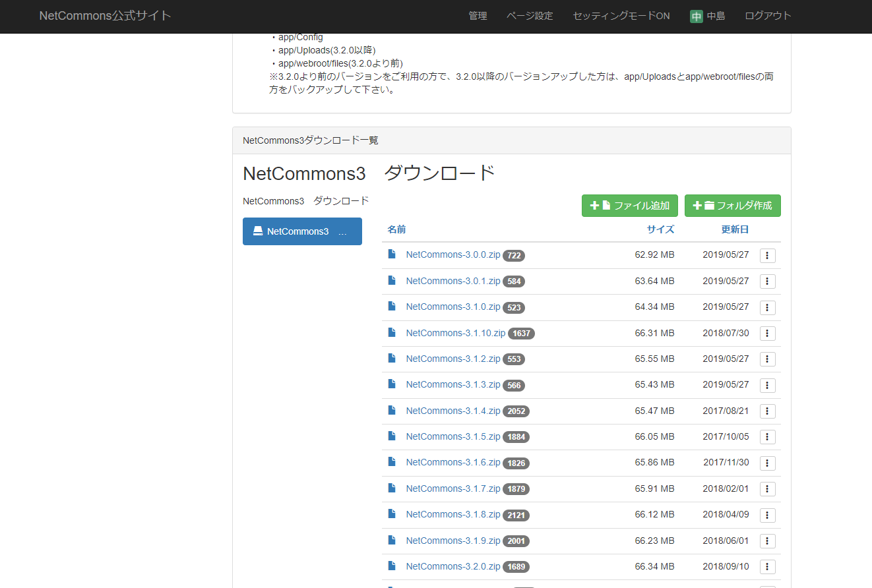Open the options menu for NetCommons-3.1.9.zip
The image size is (872, 588).
(767, 541)
